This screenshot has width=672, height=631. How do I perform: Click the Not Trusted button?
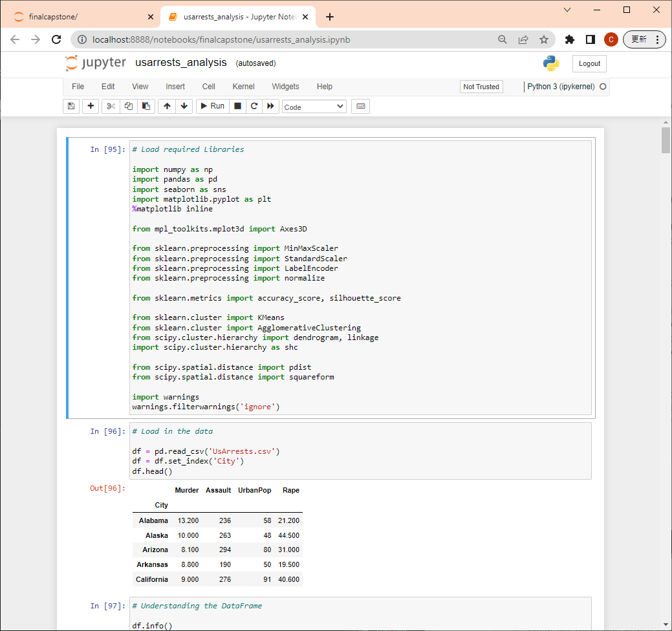click(x=481, y=86)
